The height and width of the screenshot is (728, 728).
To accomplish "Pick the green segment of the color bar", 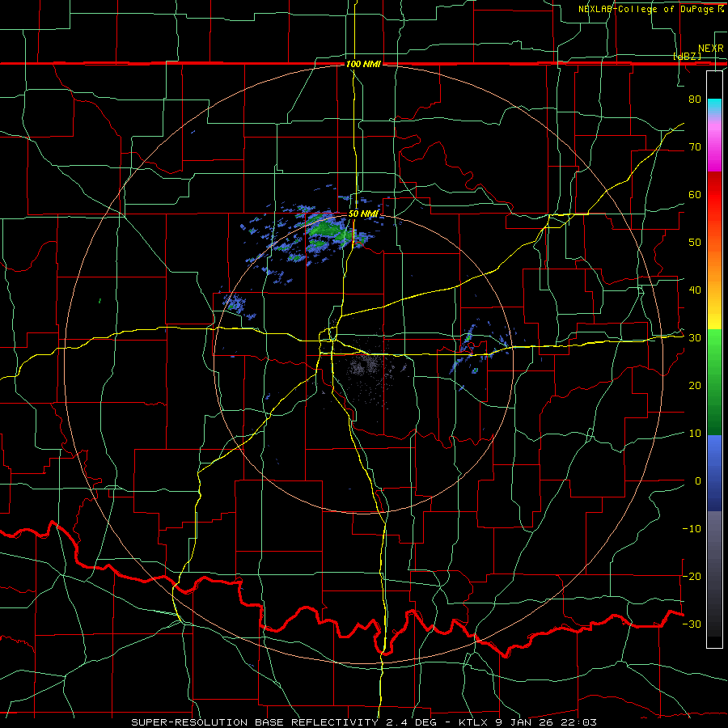I will click(714, 382).
